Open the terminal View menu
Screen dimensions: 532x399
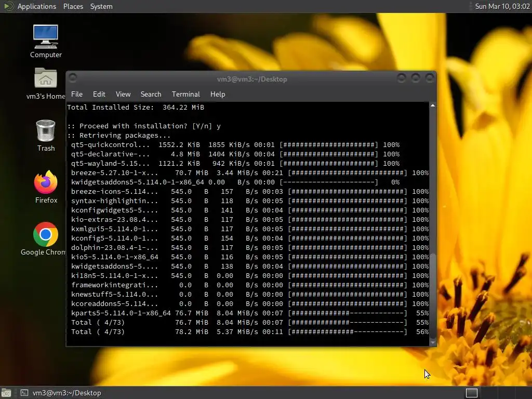tap(123, 94)
